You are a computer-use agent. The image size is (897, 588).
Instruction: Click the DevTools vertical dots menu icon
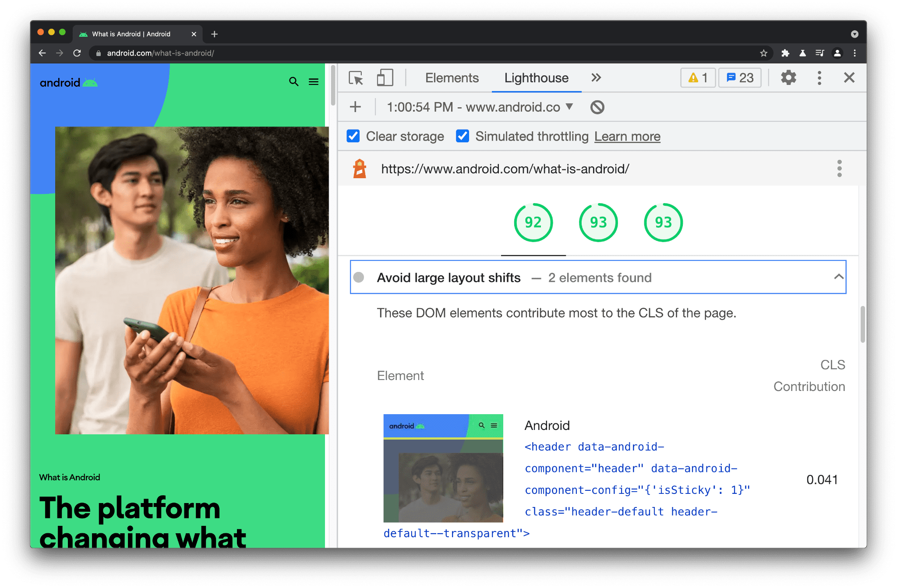[x=819, y=78]
